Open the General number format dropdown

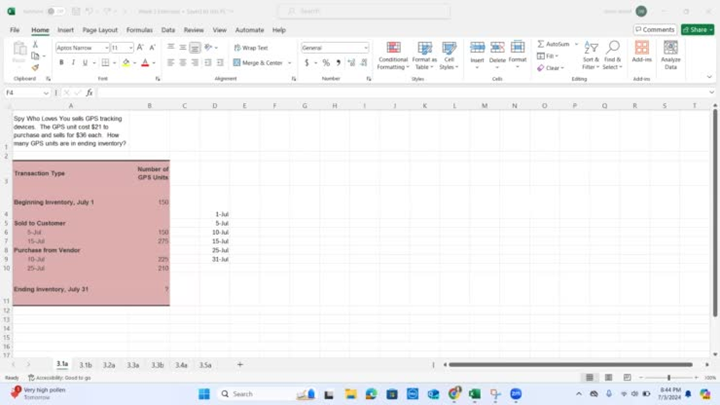(x=365, y=48)
